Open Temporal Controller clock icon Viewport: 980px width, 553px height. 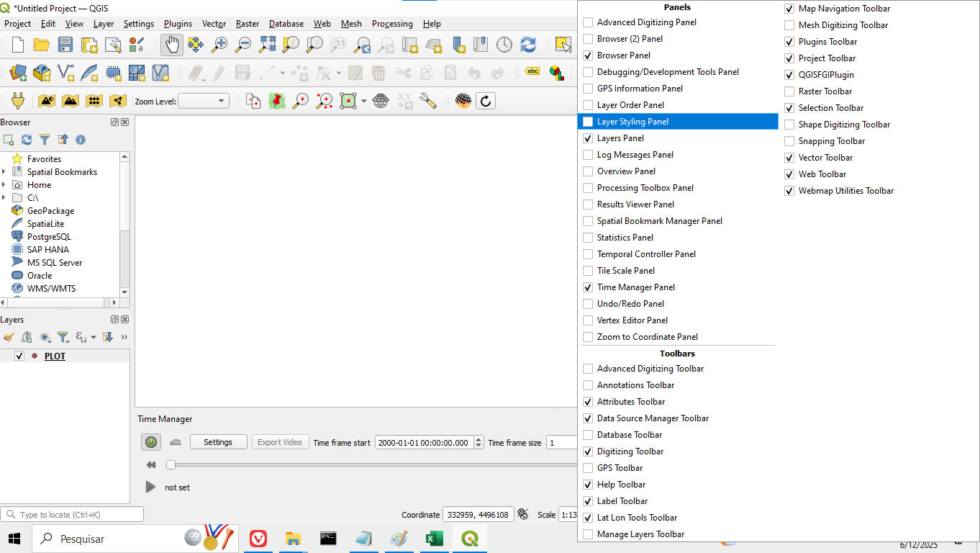click(x=504, y=45)
